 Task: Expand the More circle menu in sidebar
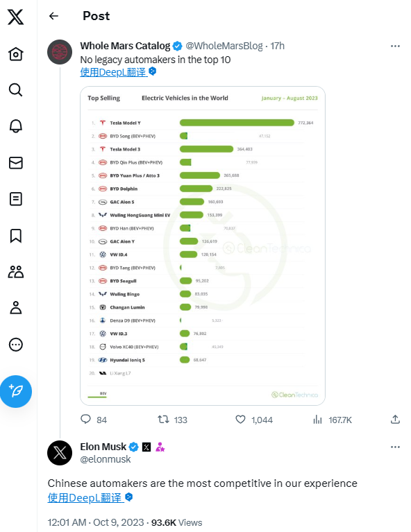pos(16,344)
